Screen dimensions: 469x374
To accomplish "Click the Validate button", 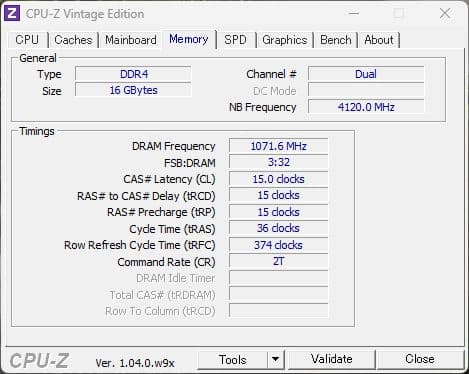I will pyautogui.click(x=332, y=359).
